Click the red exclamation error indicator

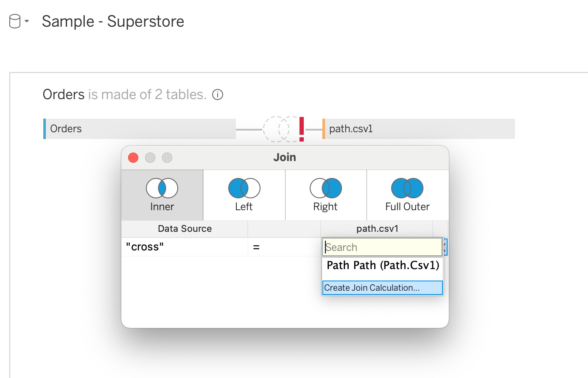point(301,129)
